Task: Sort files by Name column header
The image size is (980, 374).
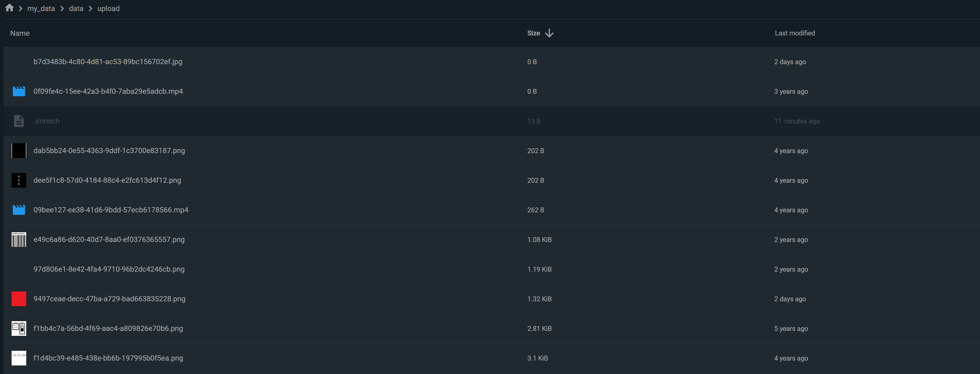Action: 20,33
